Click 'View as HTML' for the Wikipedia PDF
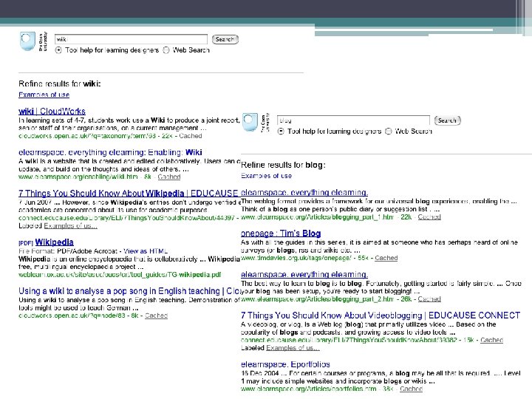This screenshot has width=532, height=399. 146,251
